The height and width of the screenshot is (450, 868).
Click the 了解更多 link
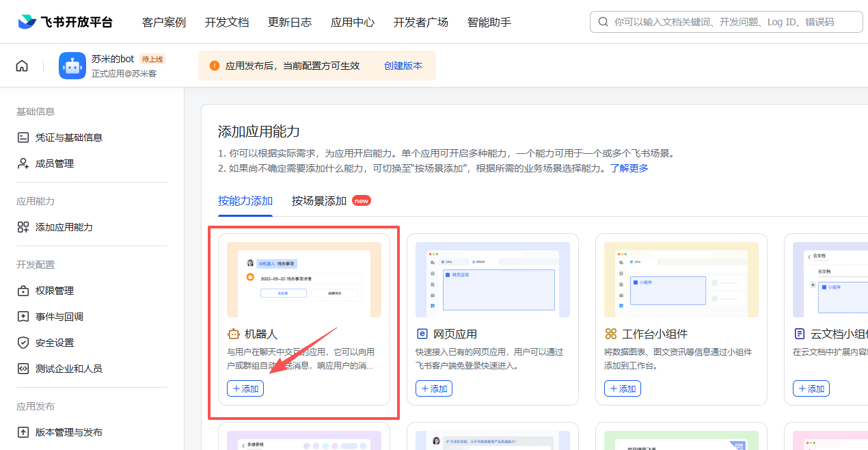[x=629, y=168]
